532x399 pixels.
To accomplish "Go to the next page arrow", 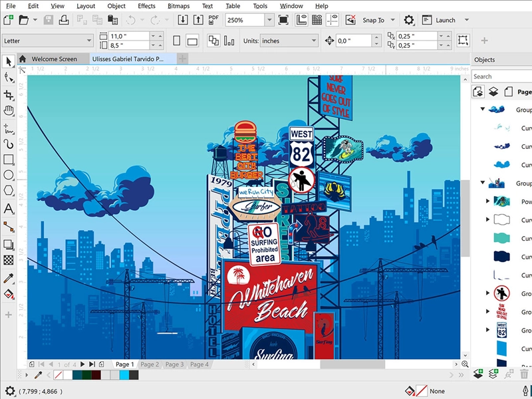I will point(82,364).
